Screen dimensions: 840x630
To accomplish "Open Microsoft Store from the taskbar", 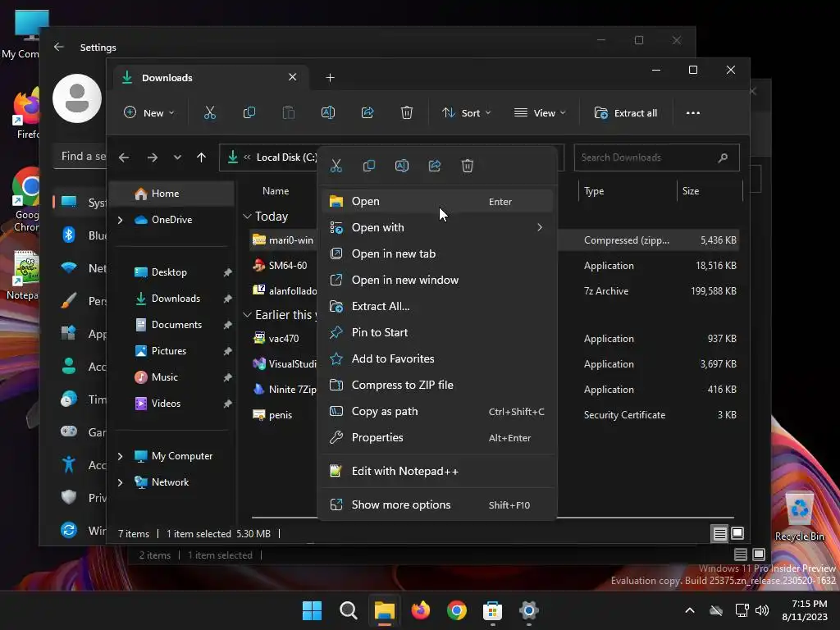I will (x=492, y=610).
